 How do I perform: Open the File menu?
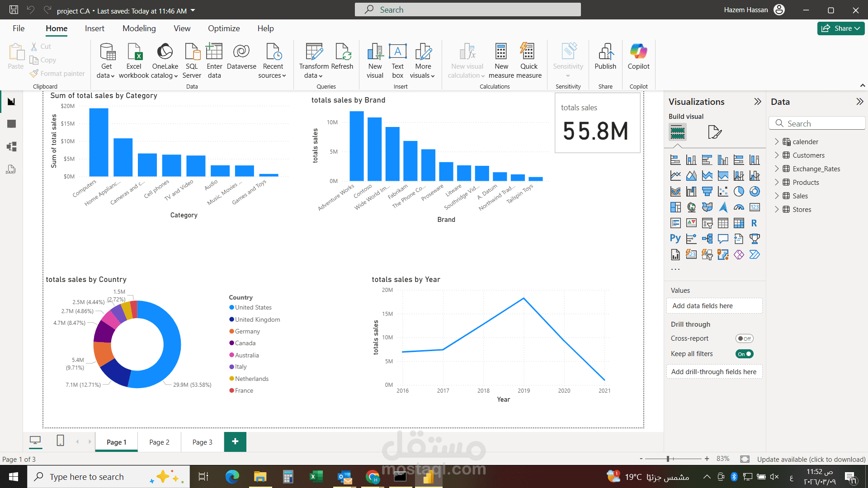(19, 28)
